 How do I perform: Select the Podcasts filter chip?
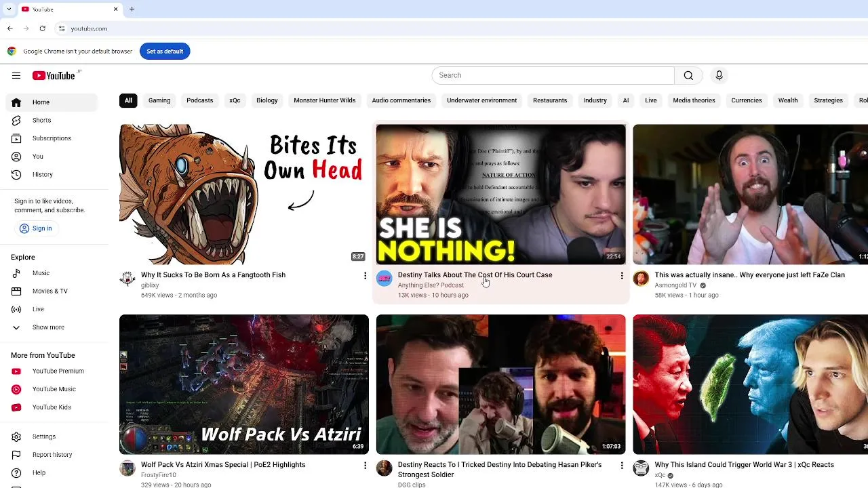(x=199, y=100)
